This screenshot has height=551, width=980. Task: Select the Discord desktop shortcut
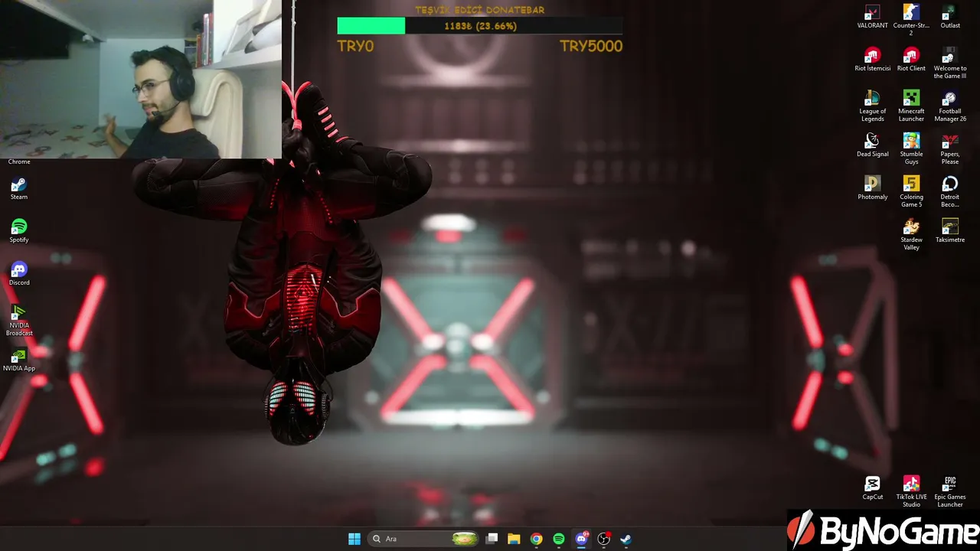19,274
